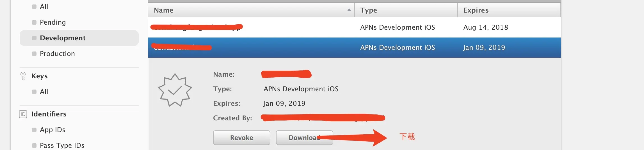Click the Name sort arrow indicator
644x150 pixels.
click(349, 10)
